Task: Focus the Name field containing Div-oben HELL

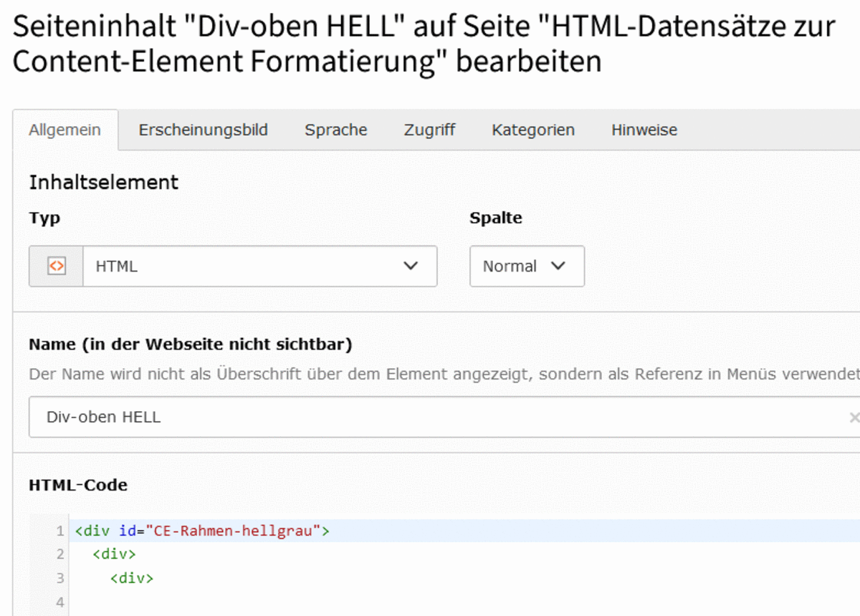Action: pos(430,417)
